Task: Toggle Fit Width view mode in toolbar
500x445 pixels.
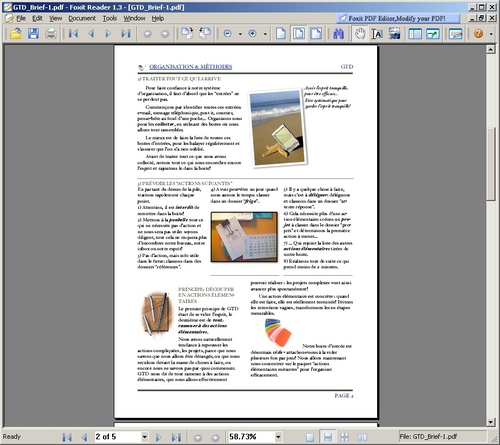Action: [x=316, y=34]
